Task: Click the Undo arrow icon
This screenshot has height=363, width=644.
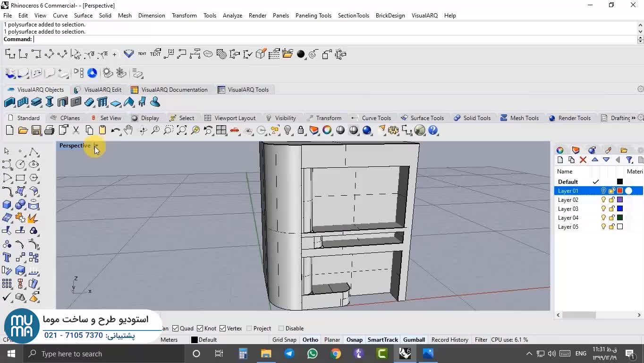Action: (115, 130)
